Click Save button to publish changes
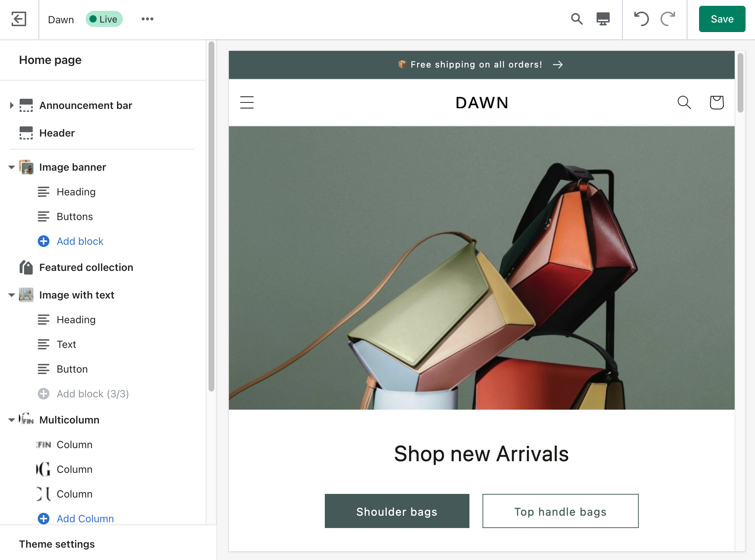Viewport: 755px width, 560px height. tap(721, 19)
